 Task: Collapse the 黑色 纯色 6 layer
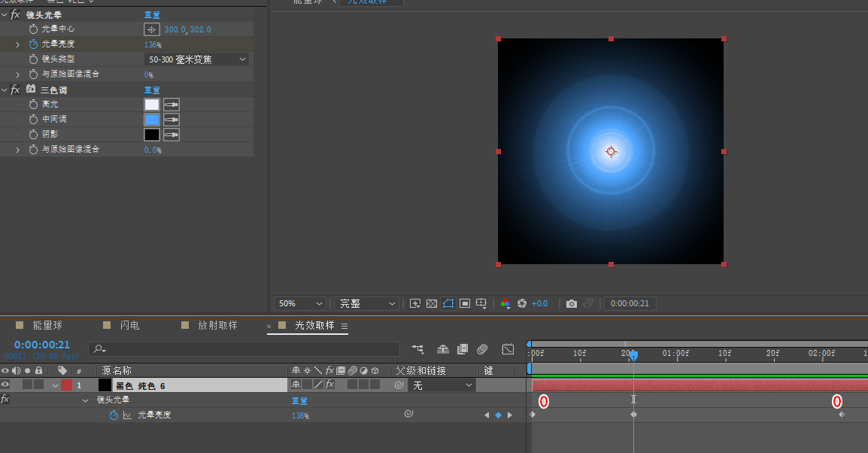pyautogui.click(x=56, y=385)
